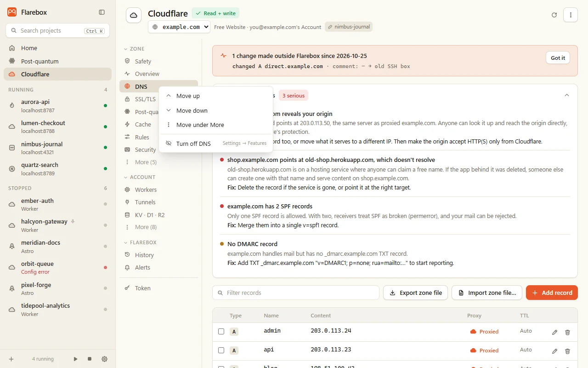Click Proxied status on api row
The image size is (588, 368).
(x=484, y=351)
